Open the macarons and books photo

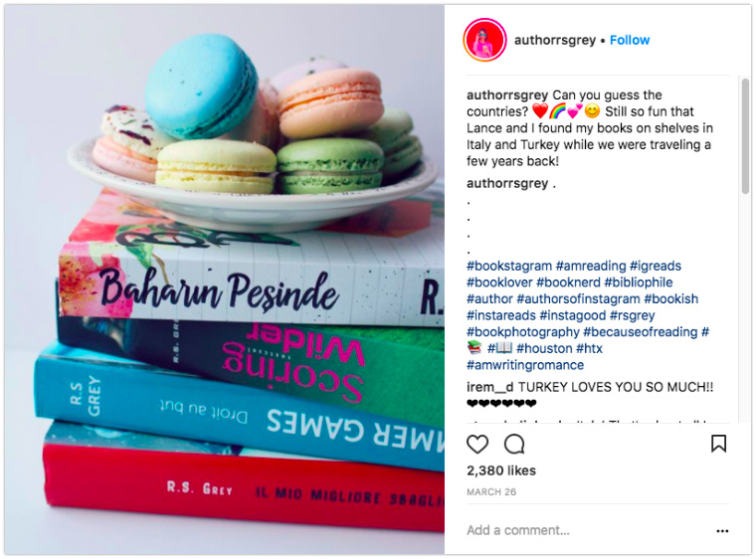click(x=224, y=279)
